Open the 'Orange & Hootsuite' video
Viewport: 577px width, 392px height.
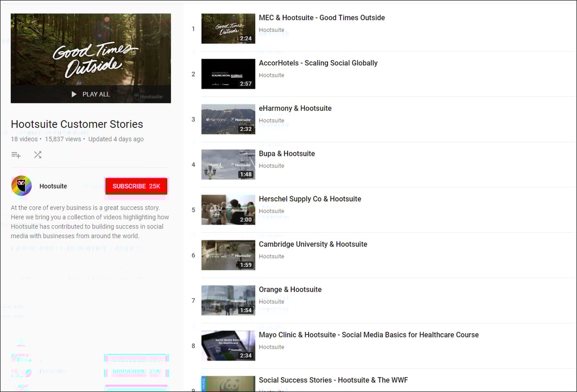tap(290, 289)
